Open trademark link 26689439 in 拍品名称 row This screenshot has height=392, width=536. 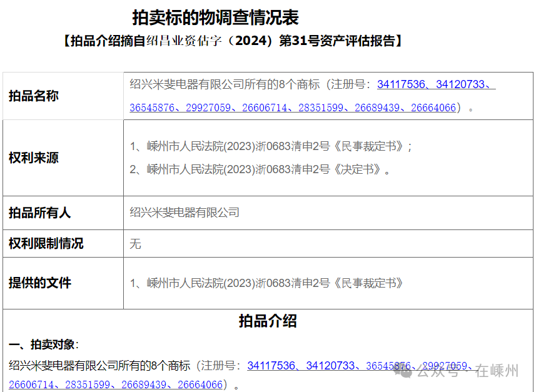[x=377, y=108]
